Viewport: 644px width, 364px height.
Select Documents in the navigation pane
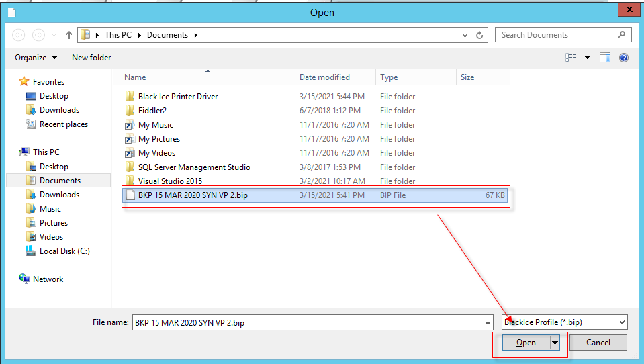(x=60, y=181)
